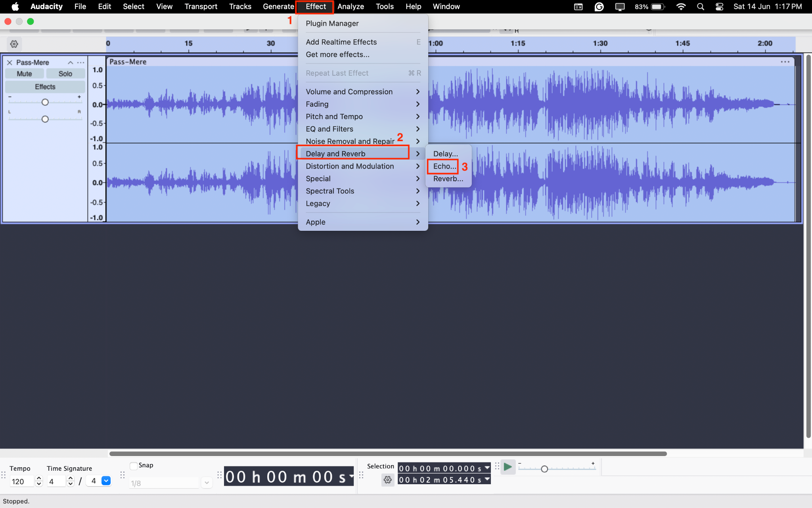This screenshot has width=812, height=508.
Task: Increase the Tempo stepper value
Action: click(x=39, y=479)
